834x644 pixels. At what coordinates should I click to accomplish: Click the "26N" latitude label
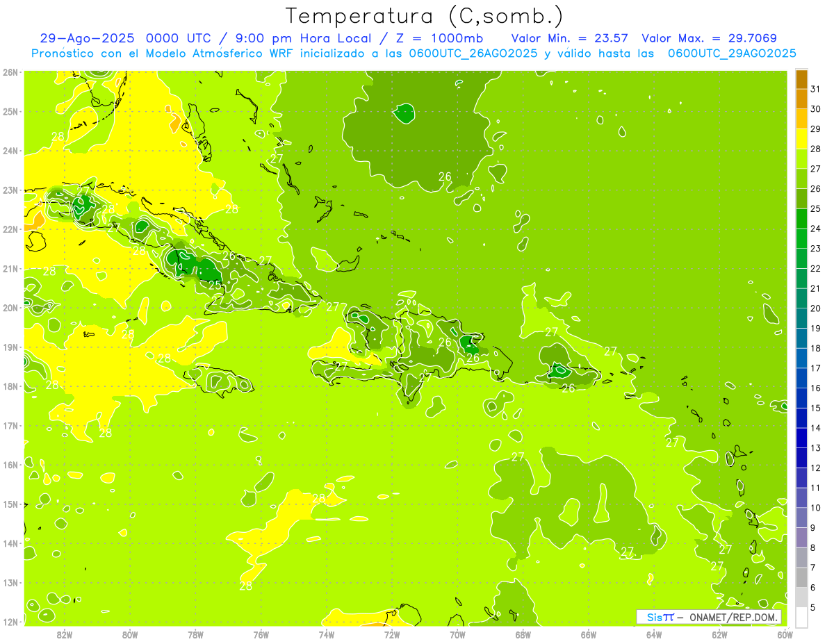click(x=10, y=72)
